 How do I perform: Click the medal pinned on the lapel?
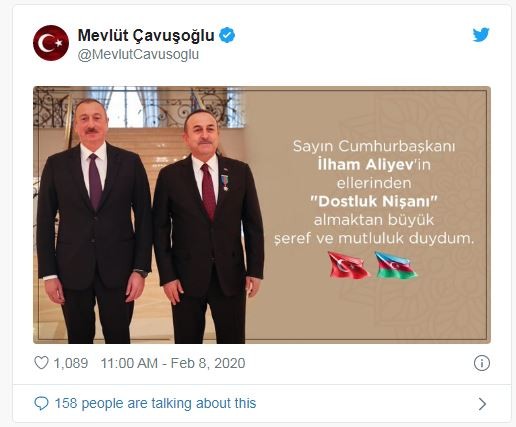pos(225,183)
